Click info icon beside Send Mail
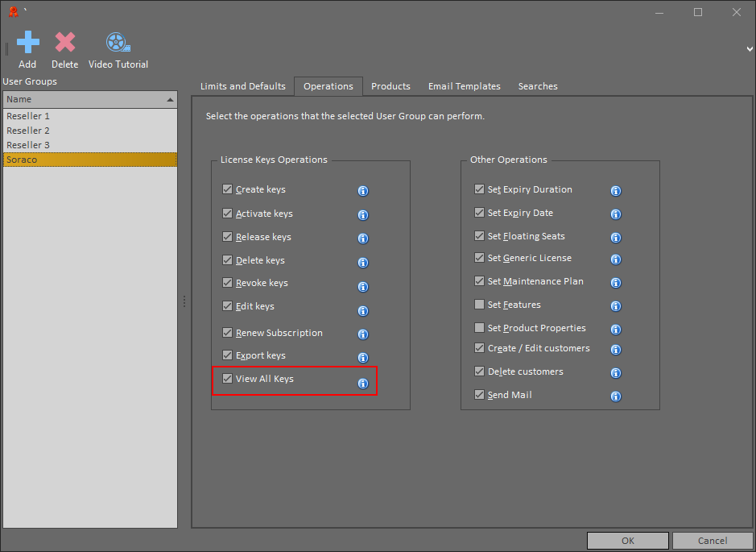Image resolution: width=756 pixels, height=552 pixels. [x=616, y=396]
